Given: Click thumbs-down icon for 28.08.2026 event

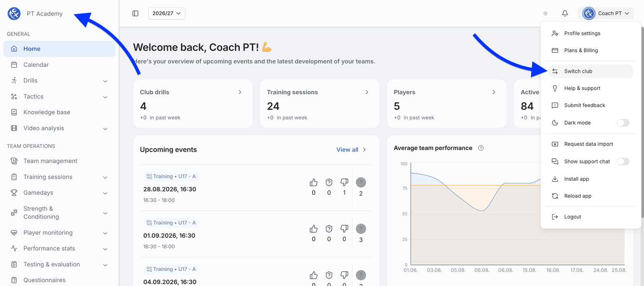Looking at the screenshot, I should coord(344,182).
